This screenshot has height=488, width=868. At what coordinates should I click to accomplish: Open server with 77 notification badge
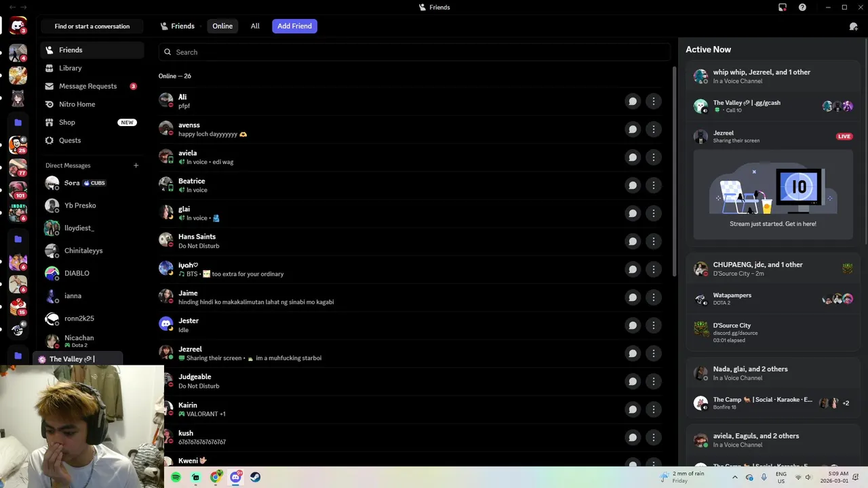coord(18,167)
